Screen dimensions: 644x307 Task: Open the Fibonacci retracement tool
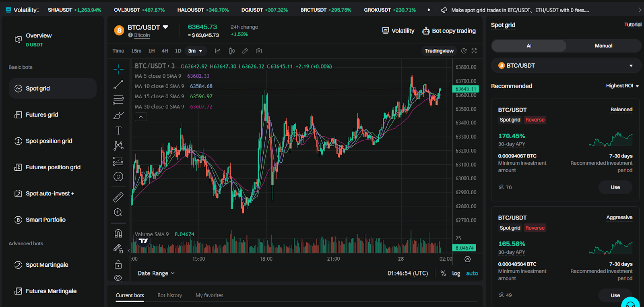point(118,100)
